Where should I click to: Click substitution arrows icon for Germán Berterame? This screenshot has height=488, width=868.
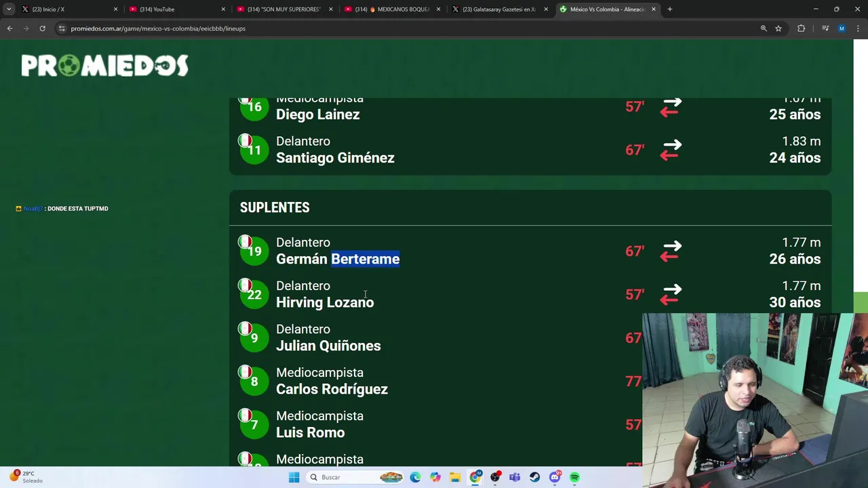671,251
